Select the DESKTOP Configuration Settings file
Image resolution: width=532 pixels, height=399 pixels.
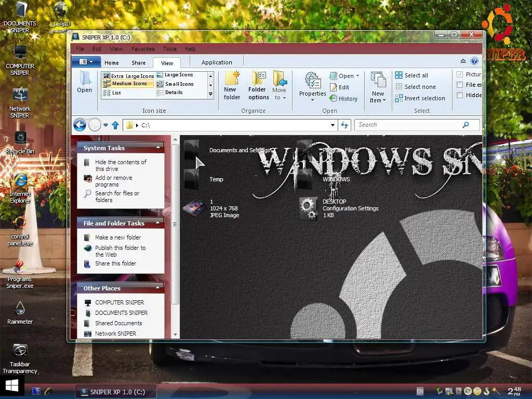pos(339,208)
